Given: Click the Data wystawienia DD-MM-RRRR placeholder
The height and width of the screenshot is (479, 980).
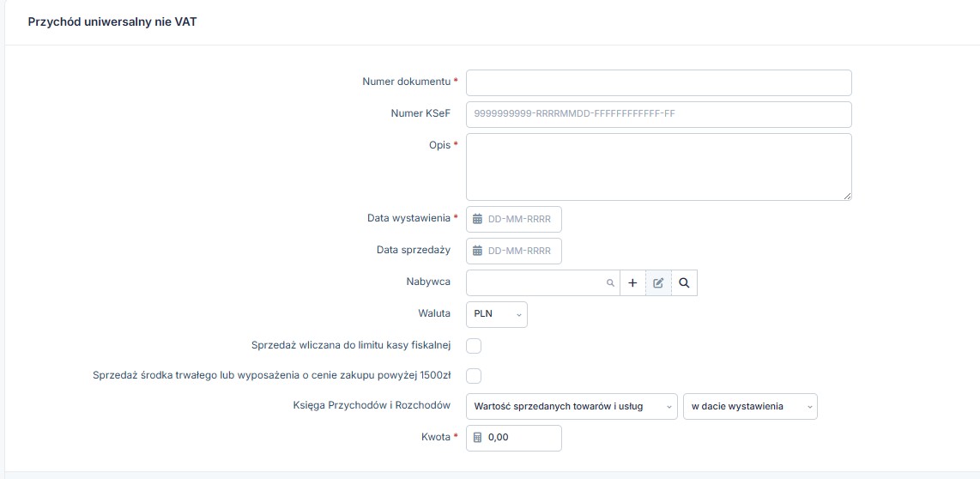Looking at the screenshot, I should pyautogui.click(x=520, y=220).
